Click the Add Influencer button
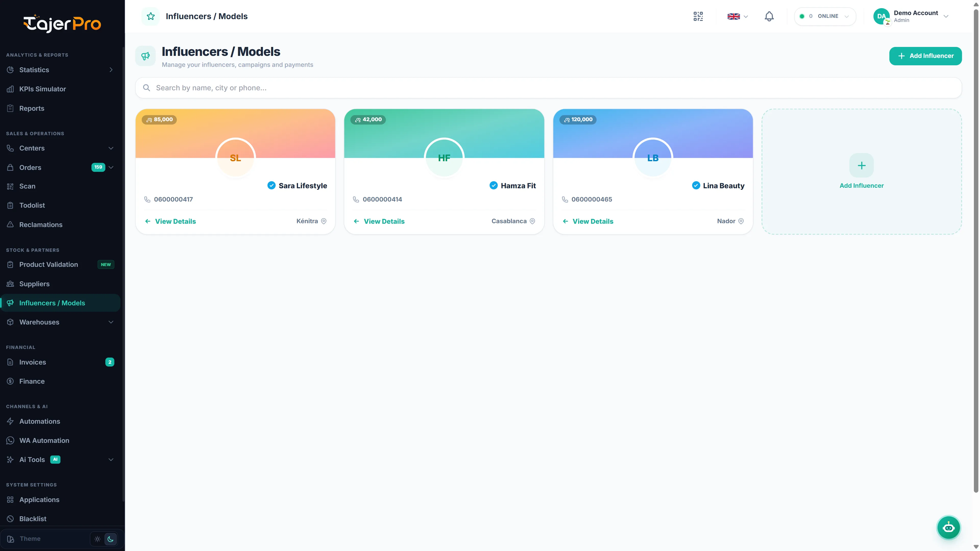This screenshot has height=551, width=980. tap(925, 56)
